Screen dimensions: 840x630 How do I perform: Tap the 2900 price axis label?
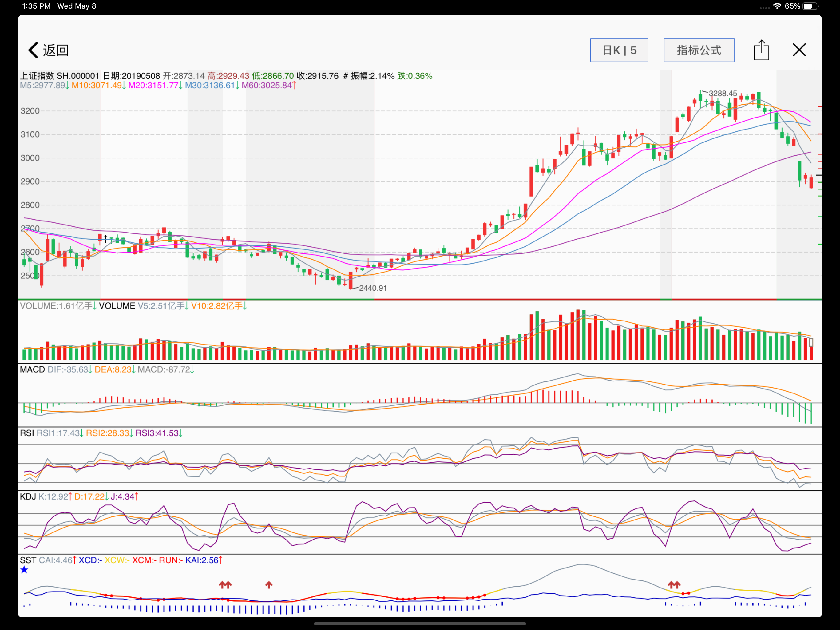pos(30,181)
